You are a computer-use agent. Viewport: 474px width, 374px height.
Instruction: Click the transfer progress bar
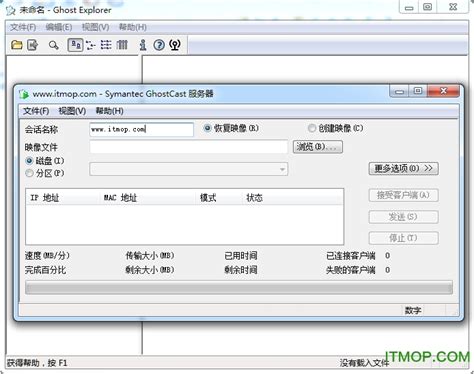[x=239, y=287]
